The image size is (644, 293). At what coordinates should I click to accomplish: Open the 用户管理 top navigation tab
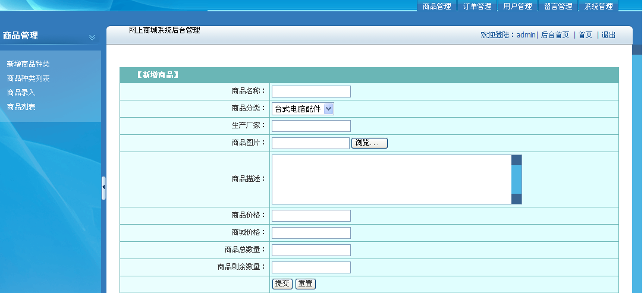point(517,6)
